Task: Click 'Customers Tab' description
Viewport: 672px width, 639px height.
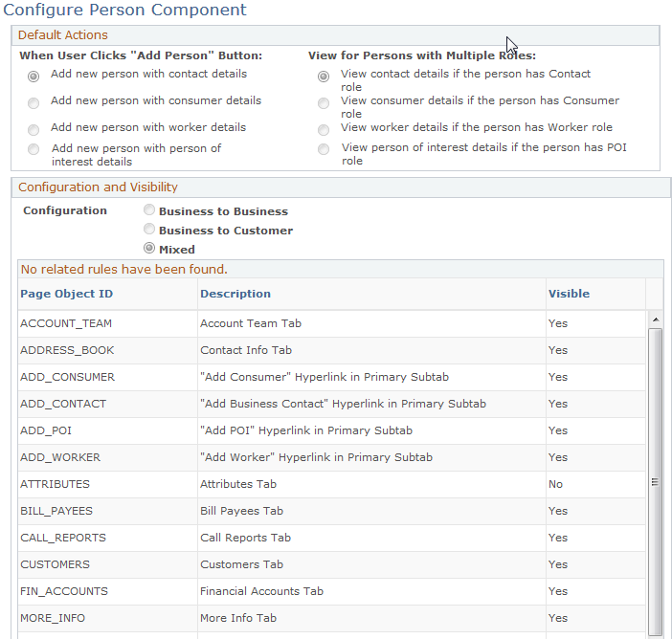Action: 242,564
